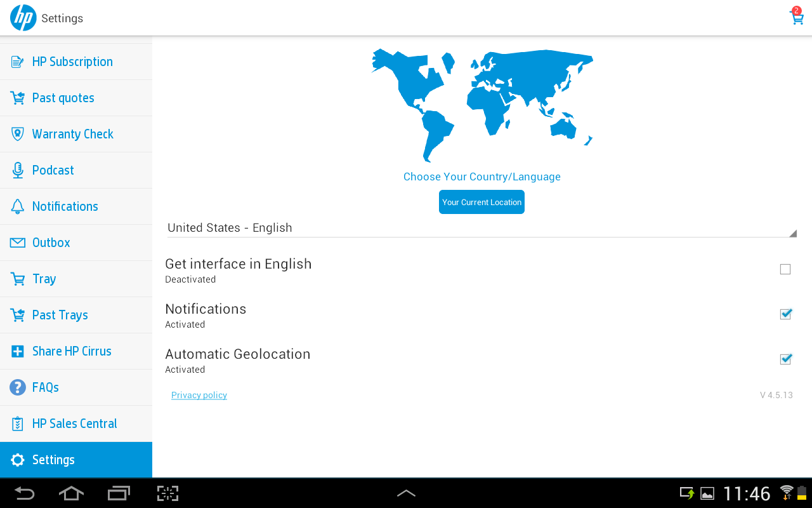Click Deactivated status under Get interface
This screenshot has height=508, width=812.
pos(190,279)
